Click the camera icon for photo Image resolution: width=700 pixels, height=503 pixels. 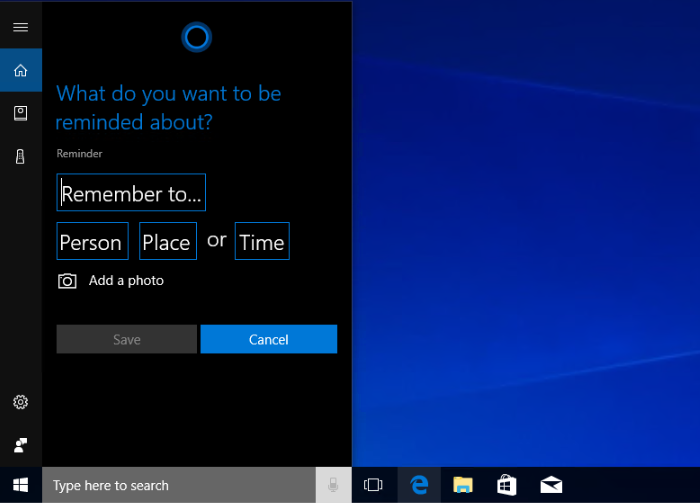(67, 281)
